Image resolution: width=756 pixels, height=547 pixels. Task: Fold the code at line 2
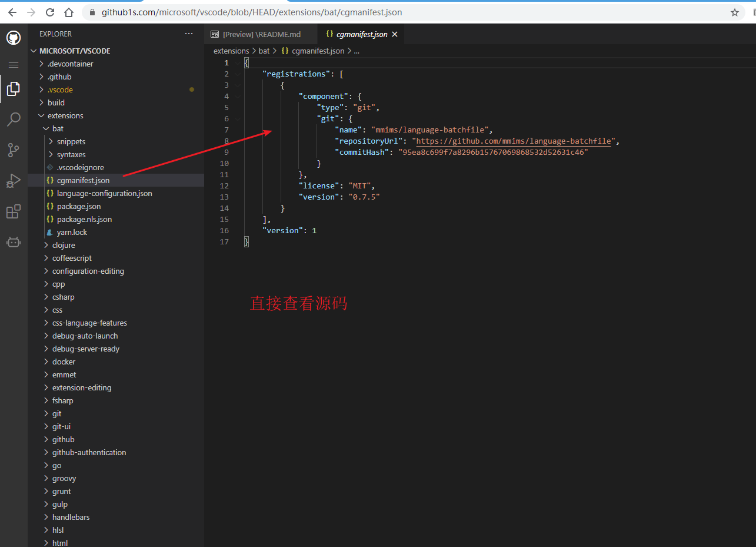[x=237, y=74]
